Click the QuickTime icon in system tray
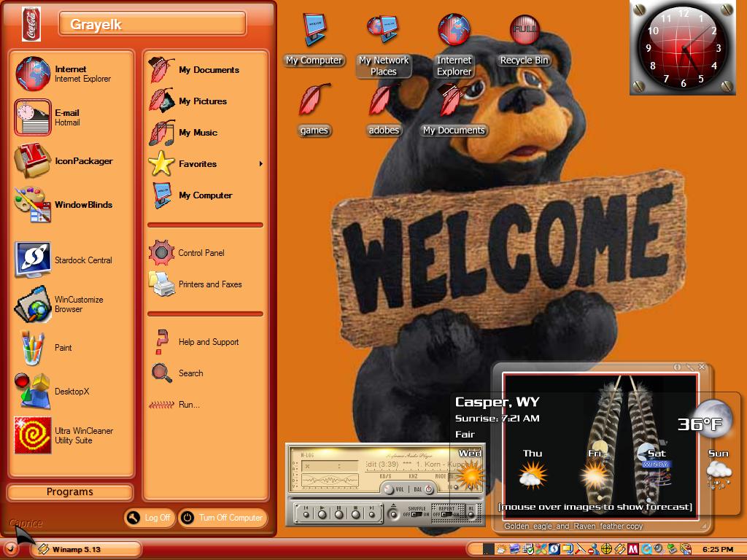 tap(647, 549)
